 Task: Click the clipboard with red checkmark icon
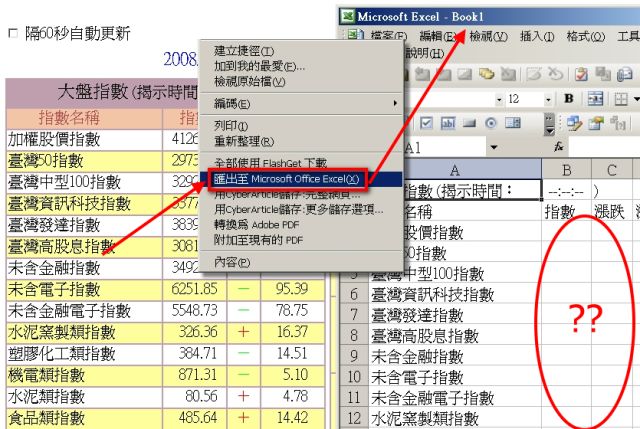click(581, 74)
